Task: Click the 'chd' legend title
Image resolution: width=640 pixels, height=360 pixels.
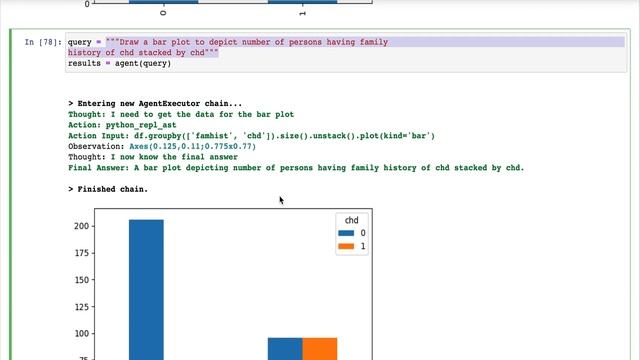Action: pos(351,220)
